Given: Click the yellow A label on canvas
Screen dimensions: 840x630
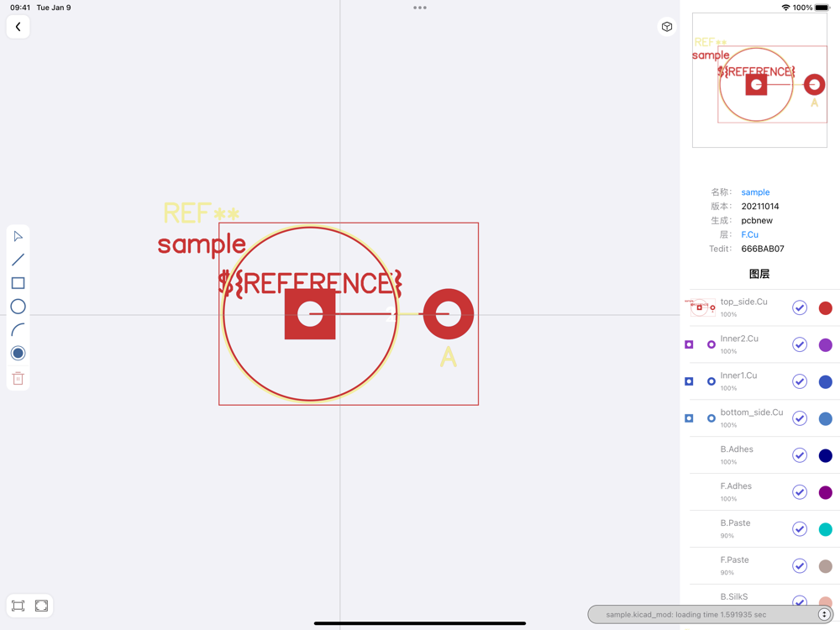Looking at the screenshot, I should [x=449, y=357].
